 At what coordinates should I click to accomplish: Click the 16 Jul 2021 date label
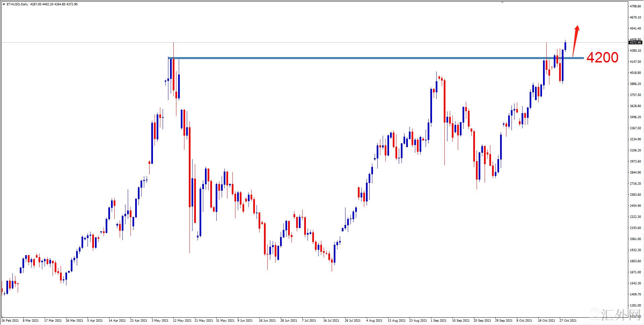click(x=331, y=321)
